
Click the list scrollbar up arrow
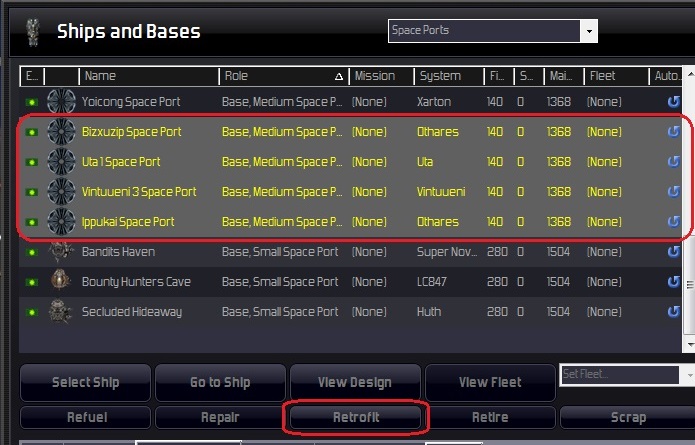[690, 72]
